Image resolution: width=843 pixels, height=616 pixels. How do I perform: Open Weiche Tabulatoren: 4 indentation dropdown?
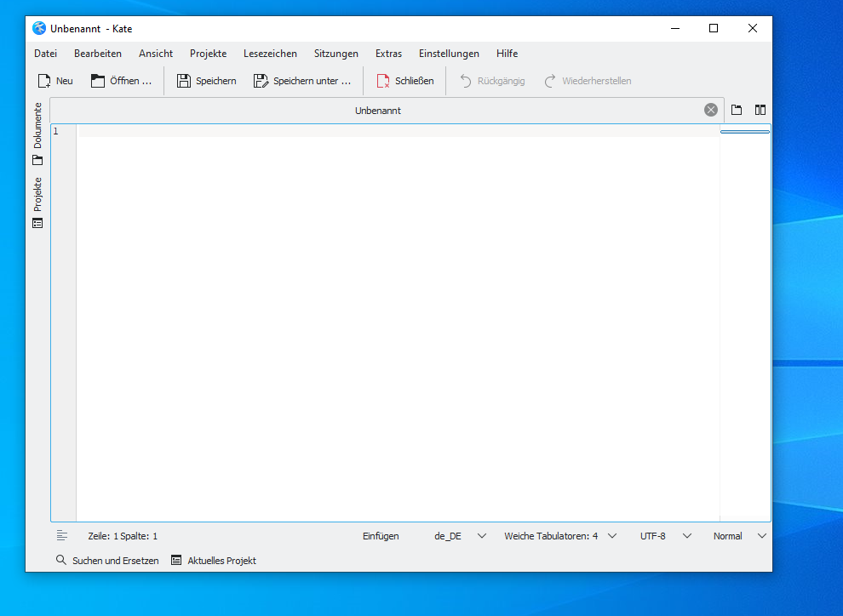[560, 536]
